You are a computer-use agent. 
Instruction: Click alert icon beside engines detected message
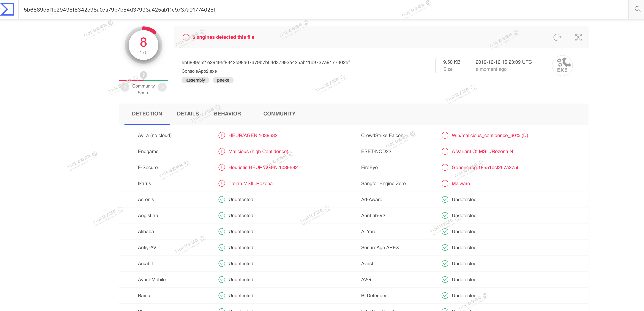pos(186,37)
